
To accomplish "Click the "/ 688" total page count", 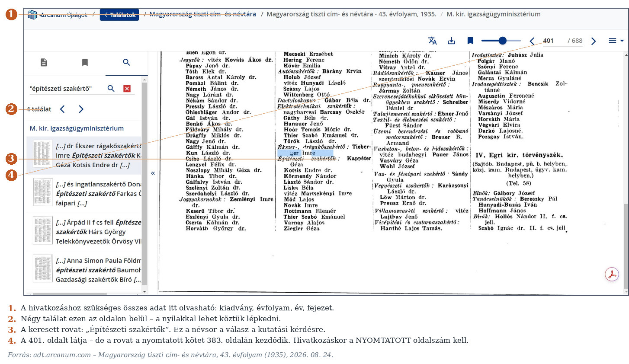I will pos(575,41).
